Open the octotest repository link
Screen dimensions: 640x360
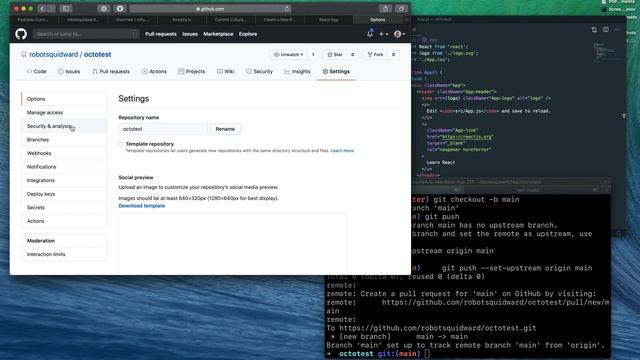tap(98, 54)
